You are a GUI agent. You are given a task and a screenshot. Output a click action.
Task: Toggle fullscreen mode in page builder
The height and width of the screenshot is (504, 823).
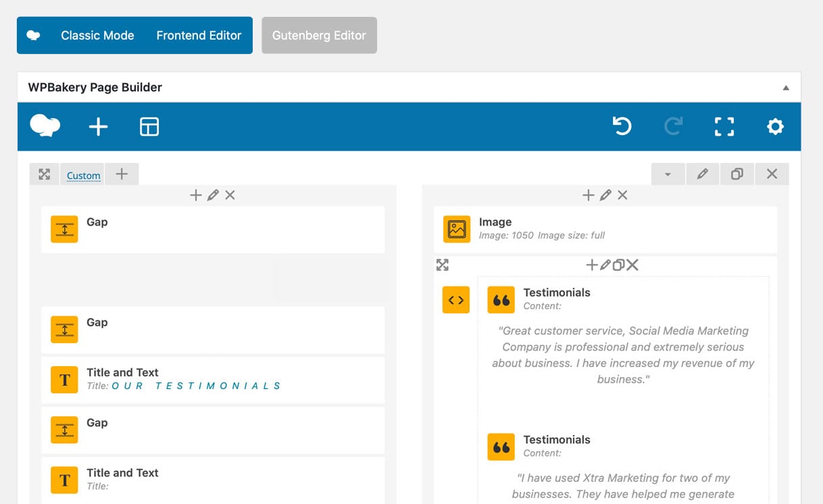point(724,126)
